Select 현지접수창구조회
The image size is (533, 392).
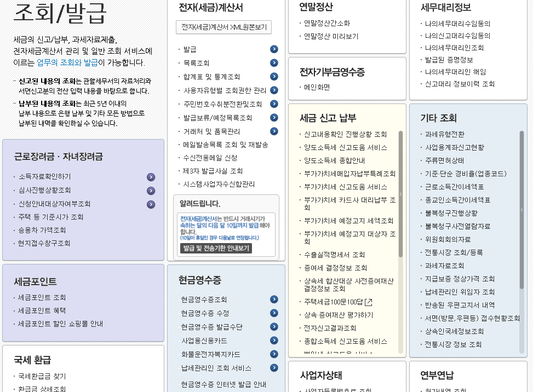(x=44, y=243)
